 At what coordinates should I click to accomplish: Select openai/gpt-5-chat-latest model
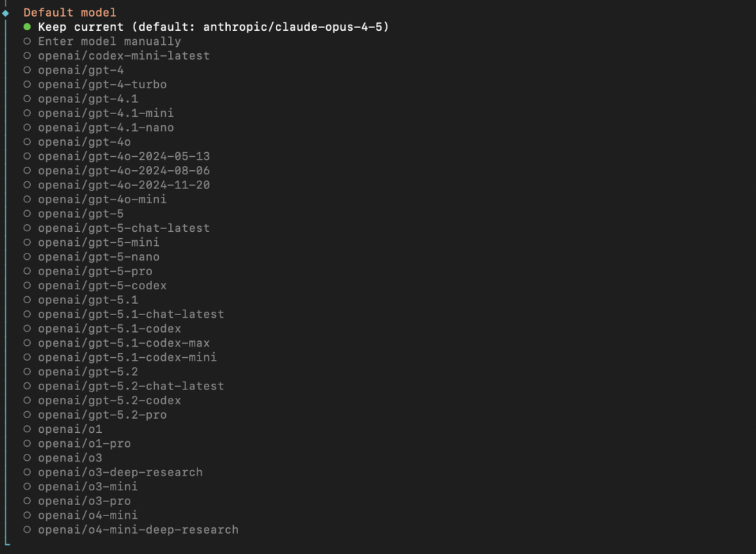(x=123, y=228)
